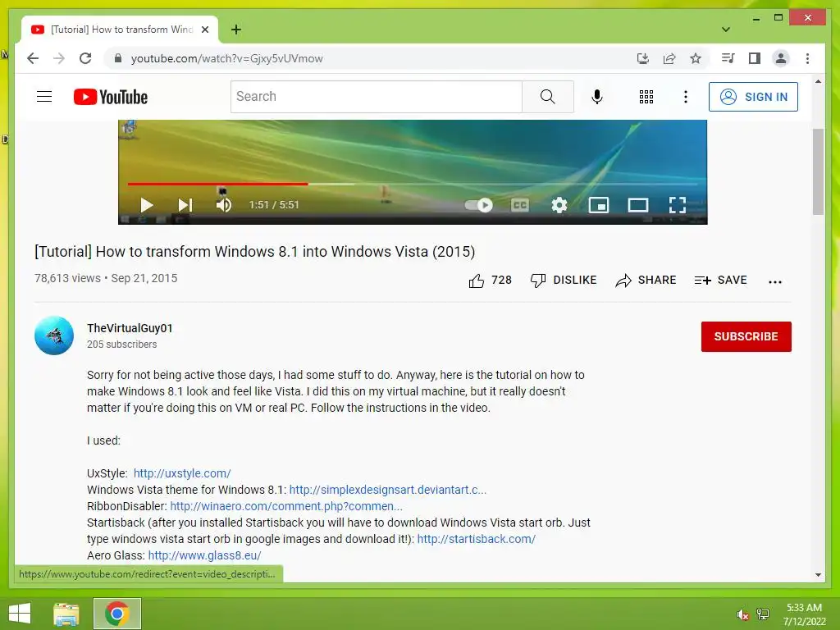Screen dimensions: 840x630
Task: Open File Explorer from taskbar
Action: pyautogui.click(x=66, y=614)
